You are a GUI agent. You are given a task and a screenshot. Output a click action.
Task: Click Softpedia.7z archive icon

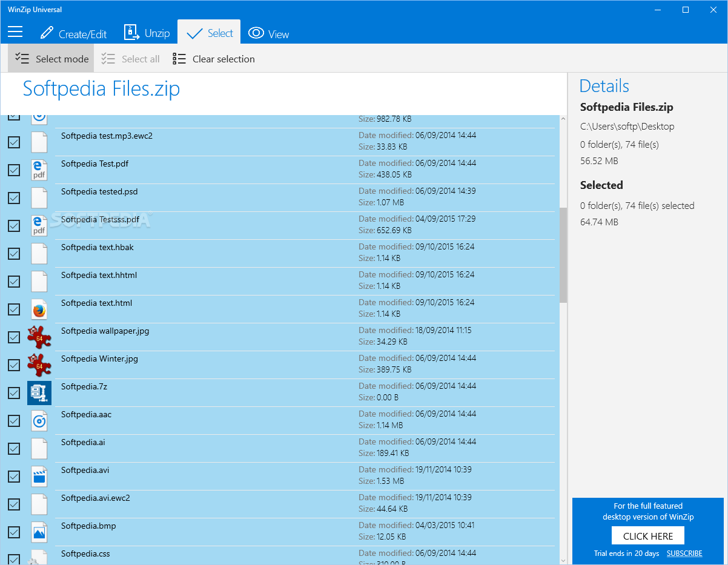39,393
